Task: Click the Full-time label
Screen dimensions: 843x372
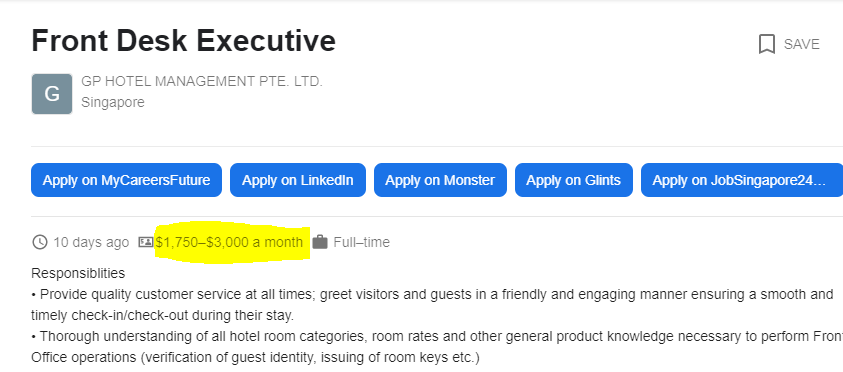Action: click(361, 242)
